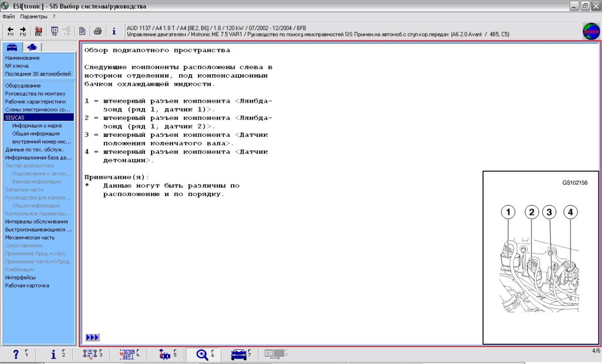Select the highlighted 'SIS/CAS' item
This screenshot has width=602, height=364.
[38, 117]
